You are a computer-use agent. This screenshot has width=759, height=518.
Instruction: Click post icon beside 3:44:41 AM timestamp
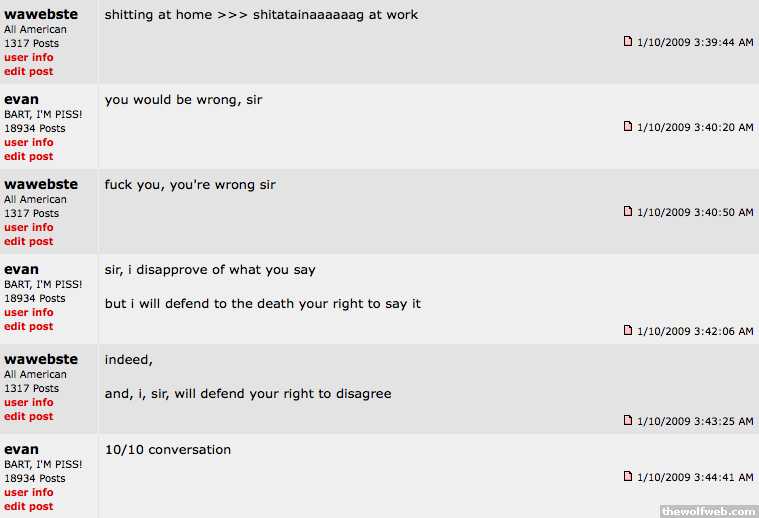tap(628, 477)
